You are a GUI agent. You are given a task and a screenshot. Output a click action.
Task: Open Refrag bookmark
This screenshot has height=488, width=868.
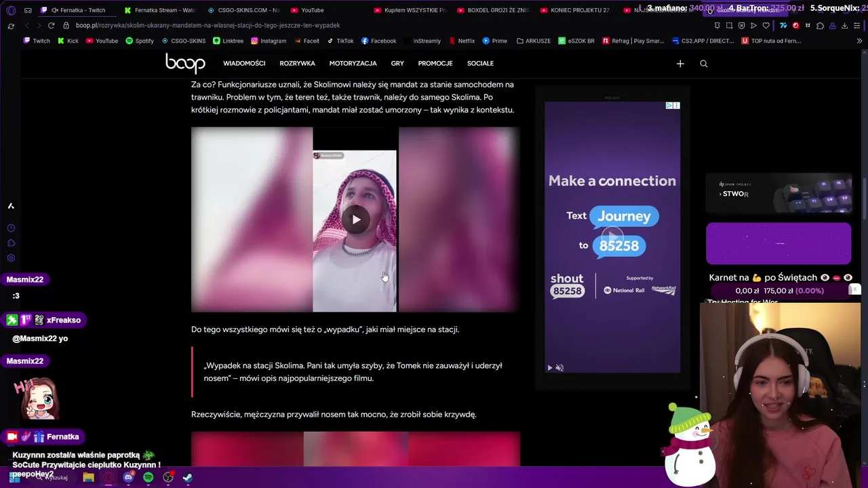pyautogui.click(x=633, y=41)
